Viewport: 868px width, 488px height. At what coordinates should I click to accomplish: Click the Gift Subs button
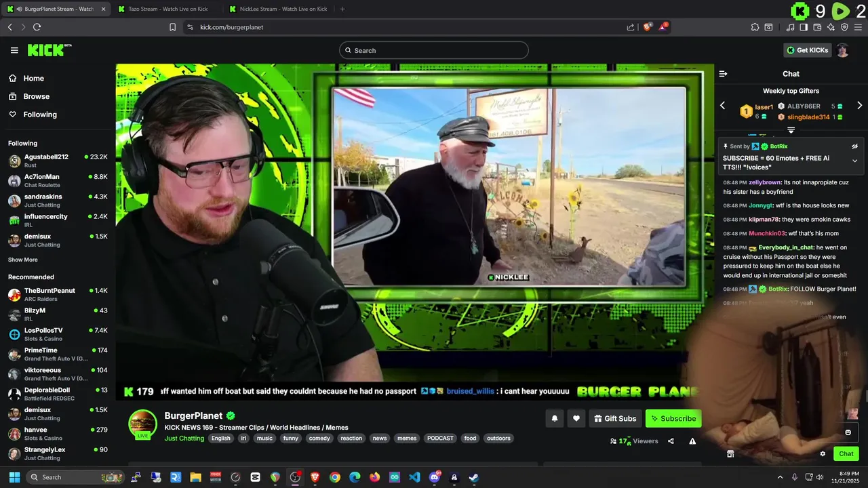point(614,418)
